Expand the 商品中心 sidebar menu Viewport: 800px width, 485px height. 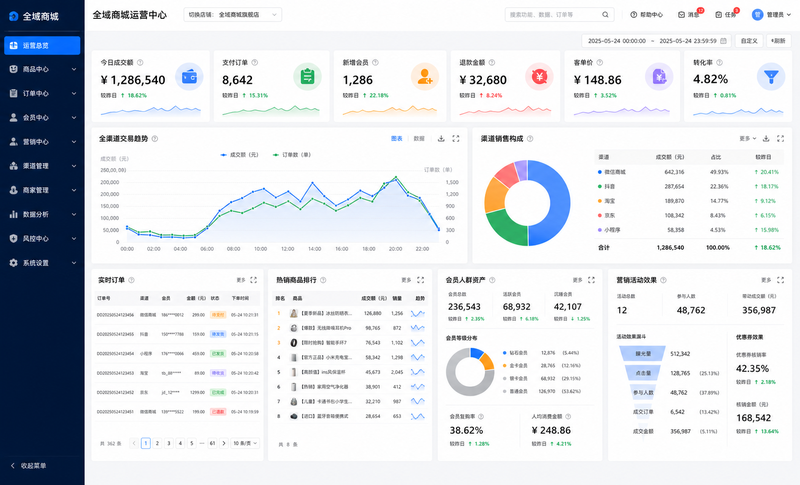pos(42,69)
